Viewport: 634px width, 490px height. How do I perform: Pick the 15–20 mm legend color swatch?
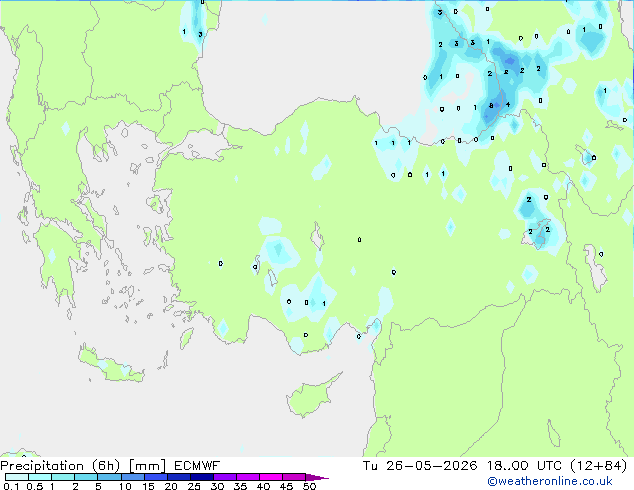pyautogui.click(x=156, y=477)
